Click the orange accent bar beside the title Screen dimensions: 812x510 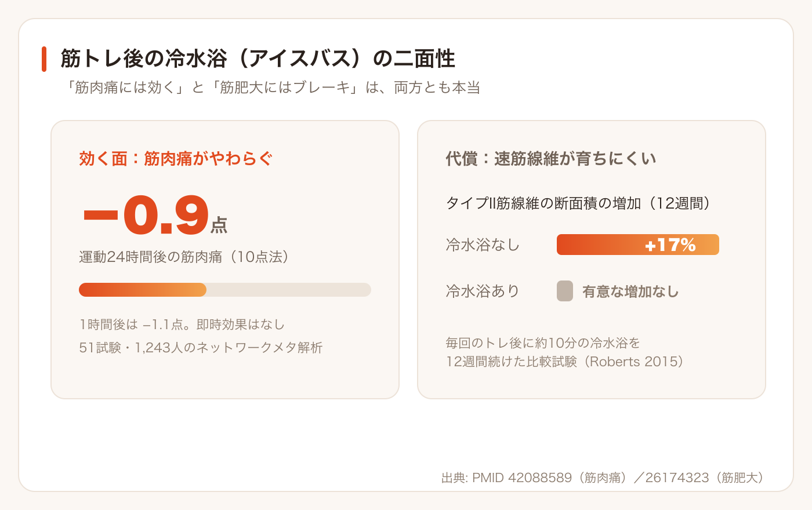pyautogui.click(x=44, y=59)
